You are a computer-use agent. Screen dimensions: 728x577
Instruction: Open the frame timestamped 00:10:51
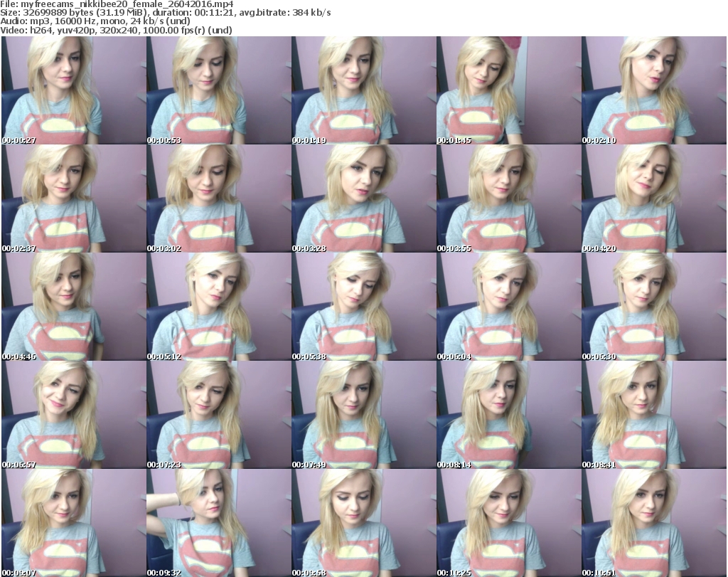654,523
